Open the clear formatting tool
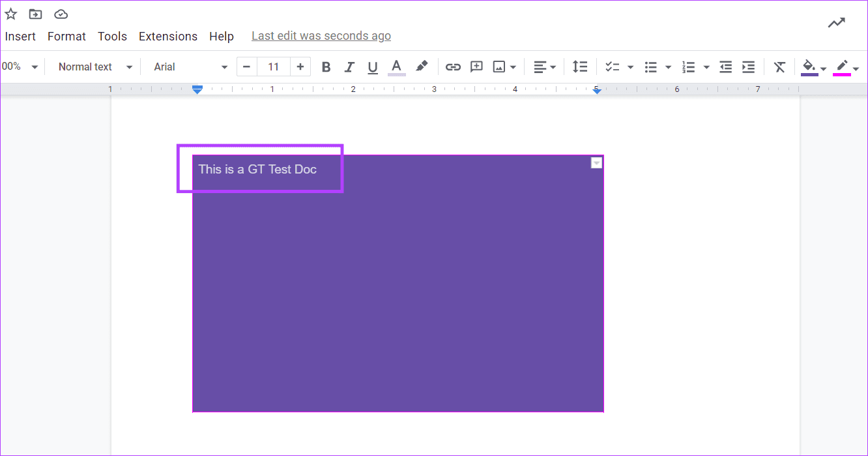 click(x=779, y=66)
